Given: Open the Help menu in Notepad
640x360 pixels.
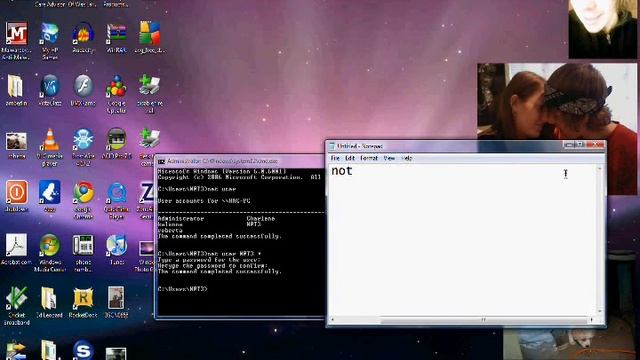Looking at the screenshot, I should pyautogui.click(x=407, y=158).
